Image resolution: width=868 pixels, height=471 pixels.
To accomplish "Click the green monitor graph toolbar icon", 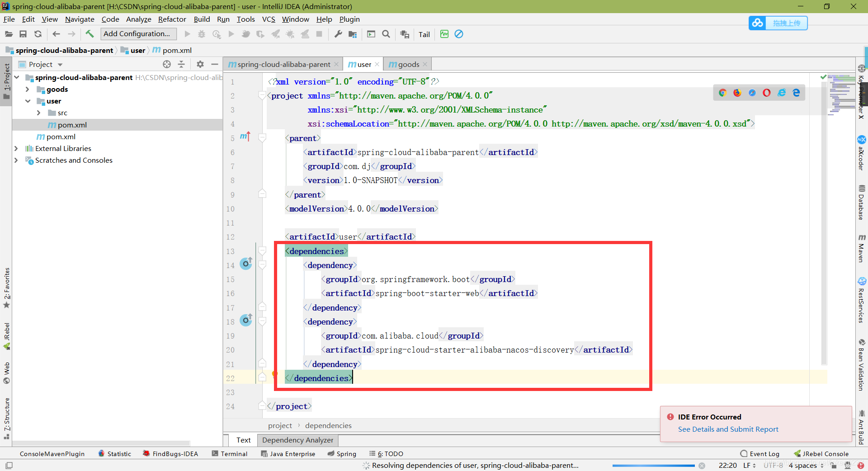I will 444,34.
